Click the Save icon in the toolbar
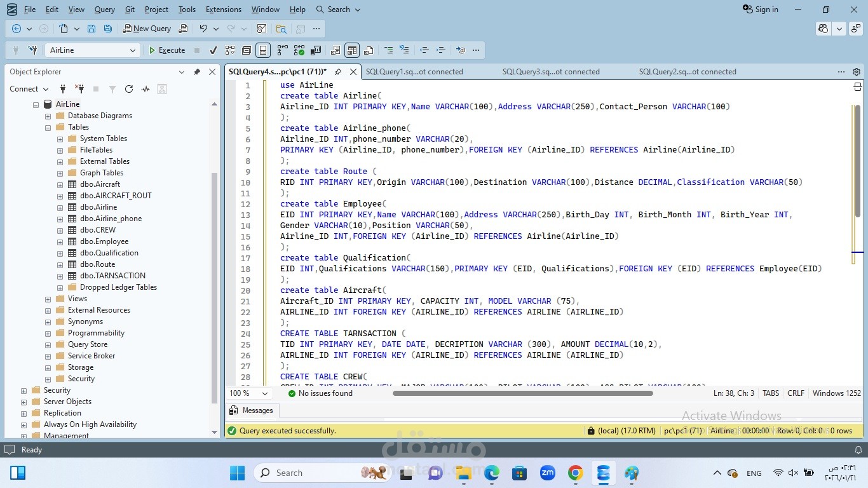The height and width of the screenshot is (488, 868). point(92,29)
